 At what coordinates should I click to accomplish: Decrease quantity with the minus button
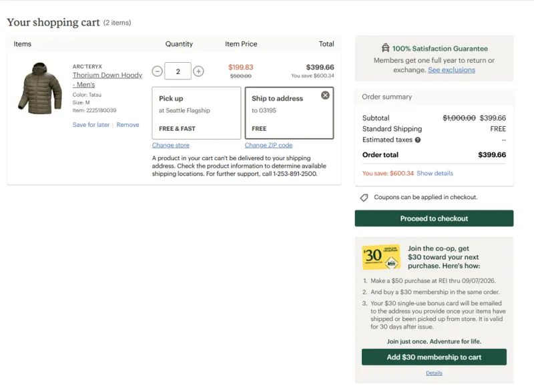(157, 71)
